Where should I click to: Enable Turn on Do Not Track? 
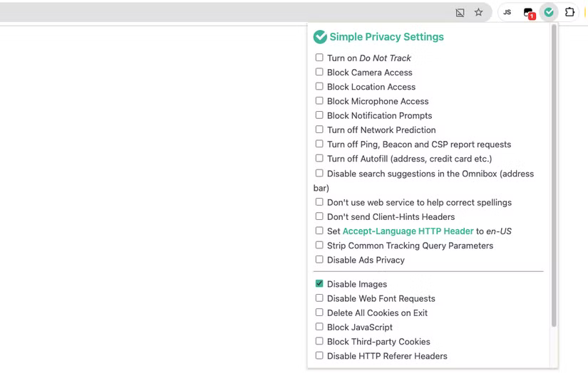coord(319,58)
